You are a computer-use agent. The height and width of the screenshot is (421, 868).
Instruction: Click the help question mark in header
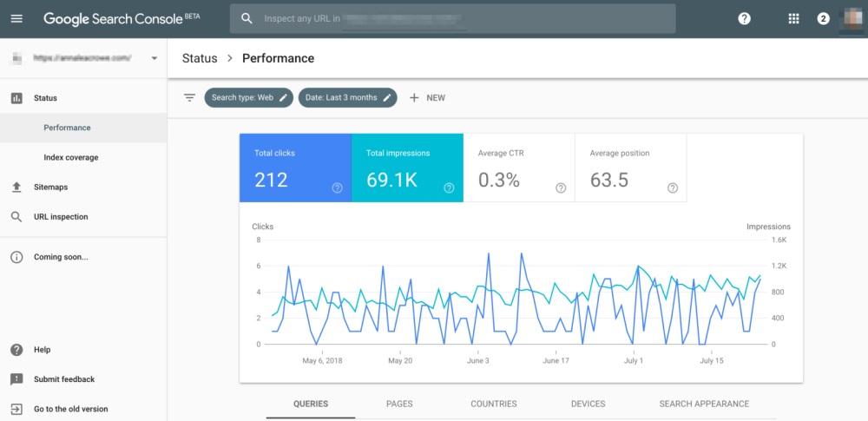pyautogui.click(x=744, y=18)
